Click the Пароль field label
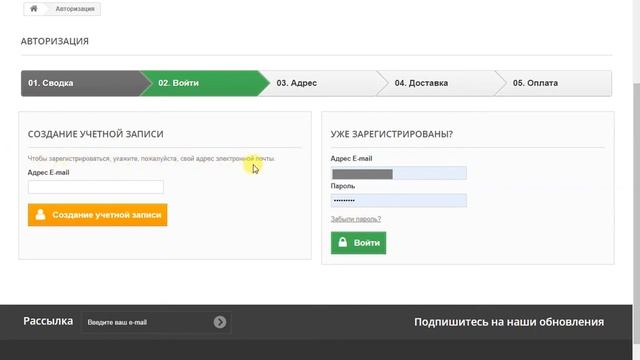The width and height of the screenshot is (640, 360). click(x=343, y=186)
